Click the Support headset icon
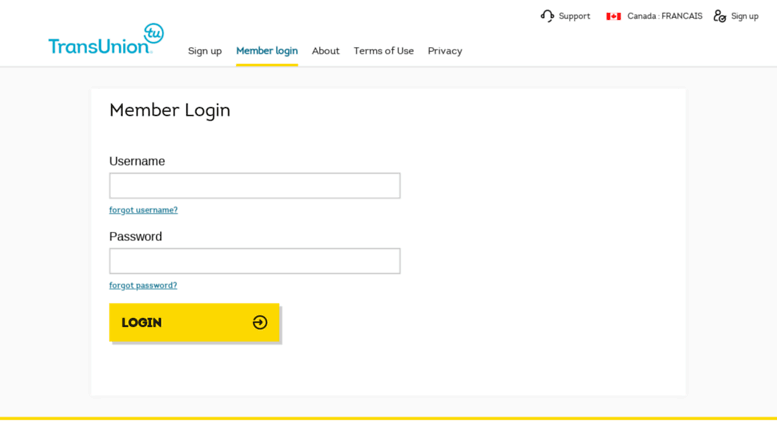777x423 pixels. click(547, 16)
